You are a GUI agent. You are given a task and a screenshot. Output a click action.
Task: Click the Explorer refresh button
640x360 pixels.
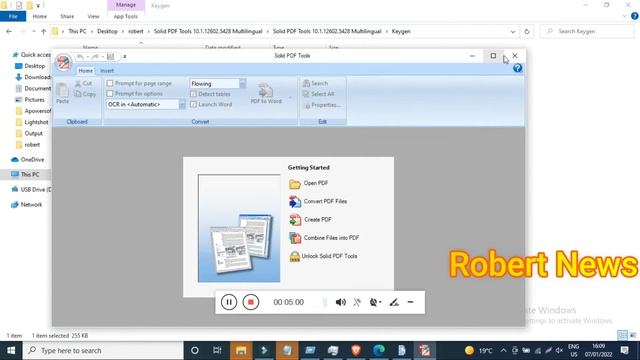pyautogui.click(x=527, y=31)
